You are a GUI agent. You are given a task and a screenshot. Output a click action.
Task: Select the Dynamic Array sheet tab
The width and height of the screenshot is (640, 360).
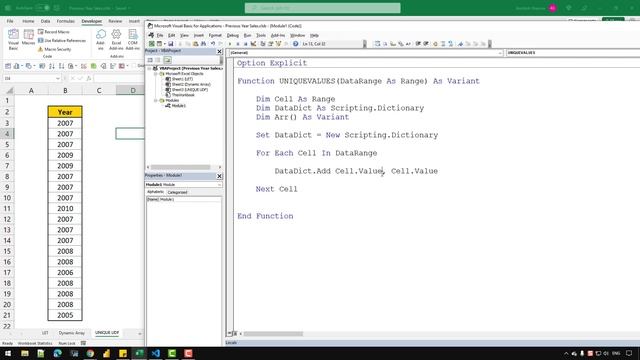tap(71, 333)
